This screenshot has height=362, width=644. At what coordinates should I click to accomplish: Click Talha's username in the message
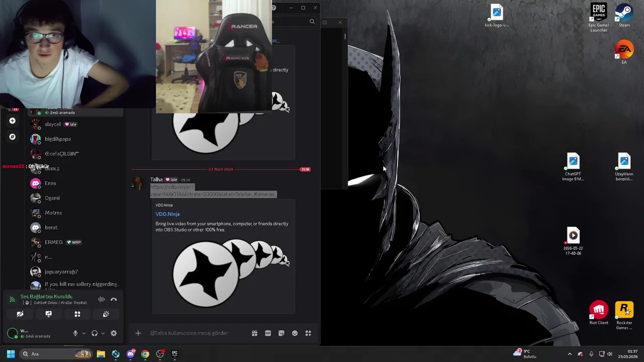pos(156,179)
